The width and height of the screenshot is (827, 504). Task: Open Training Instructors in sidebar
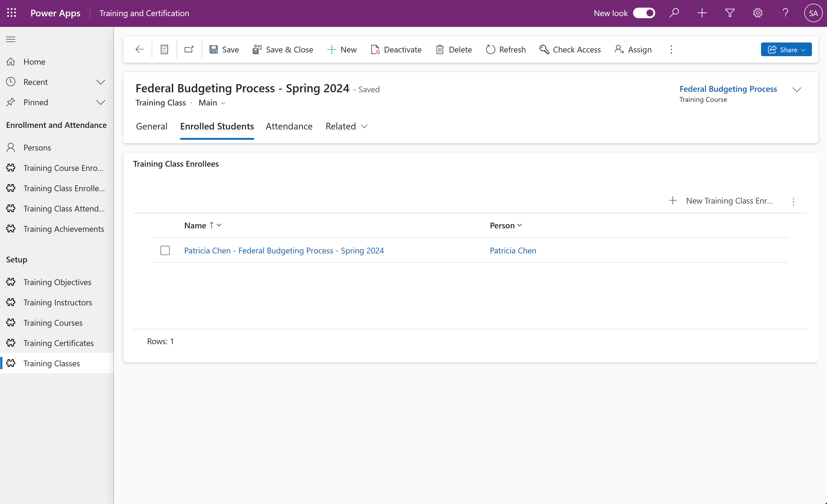57,303
